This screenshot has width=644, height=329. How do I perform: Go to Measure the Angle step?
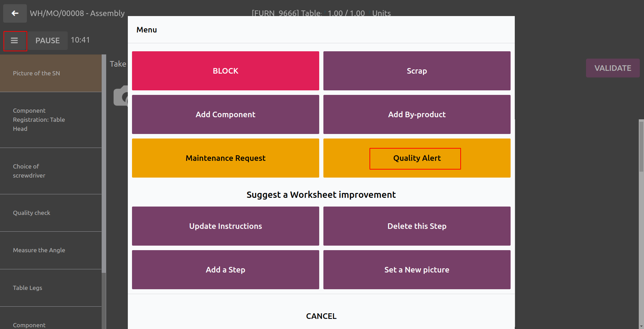[51, 250]
